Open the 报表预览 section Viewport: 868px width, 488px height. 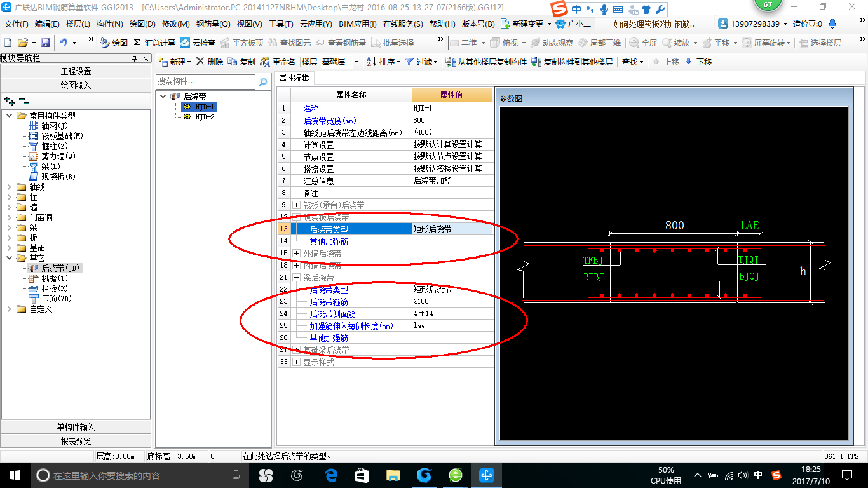tap(76, 441)
